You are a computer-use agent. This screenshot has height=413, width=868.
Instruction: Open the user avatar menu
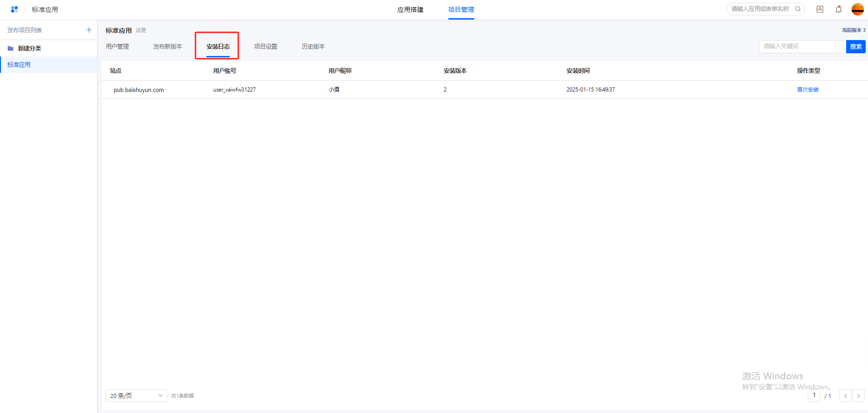[858, 10]
